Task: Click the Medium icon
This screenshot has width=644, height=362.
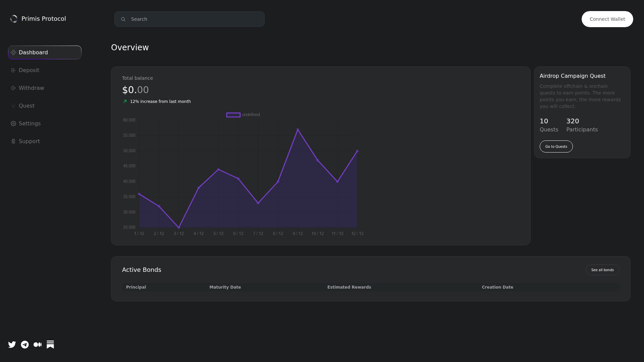Action: click(x=38, y=344)
